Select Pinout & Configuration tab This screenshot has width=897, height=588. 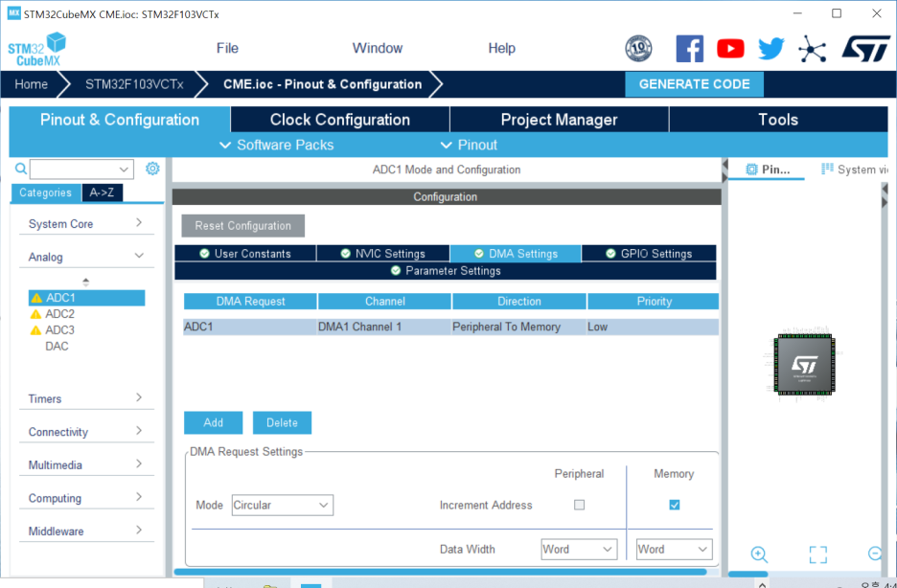coord(120,120)
